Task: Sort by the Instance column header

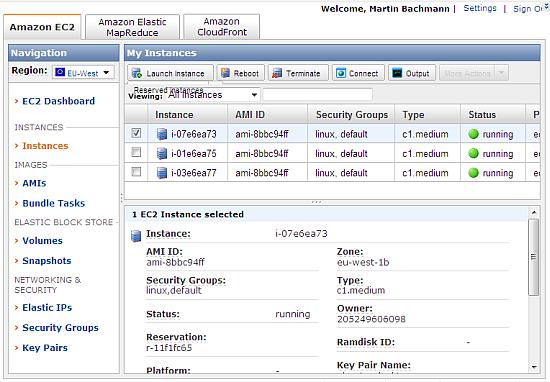Action: click(187, 114)
